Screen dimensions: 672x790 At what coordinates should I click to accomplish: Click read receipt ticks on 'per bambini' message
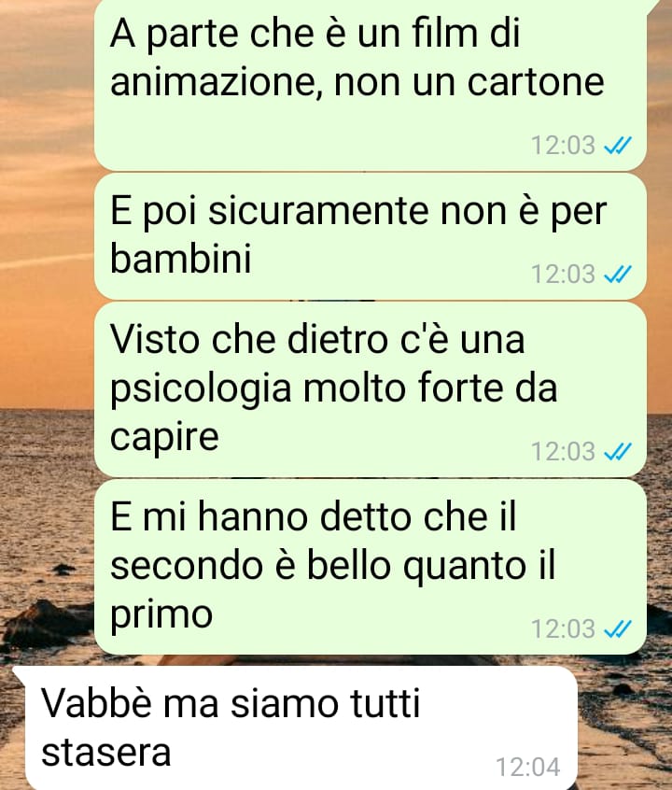point(618,275)
